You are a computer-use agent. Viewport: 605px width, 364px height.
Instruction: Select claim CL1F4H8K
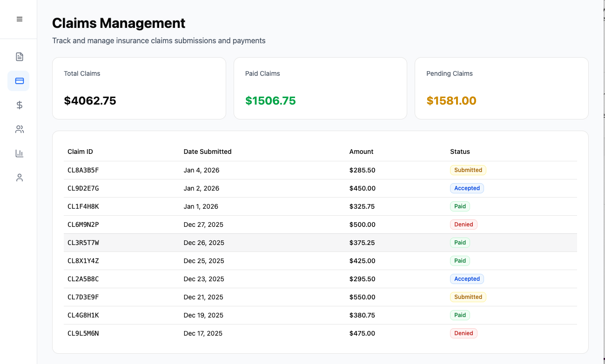(320, 206)
